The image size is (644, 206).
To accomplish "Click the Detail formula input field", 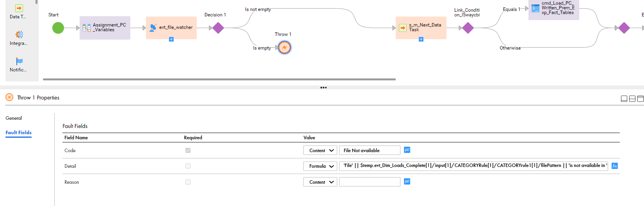I will point(473,166).
